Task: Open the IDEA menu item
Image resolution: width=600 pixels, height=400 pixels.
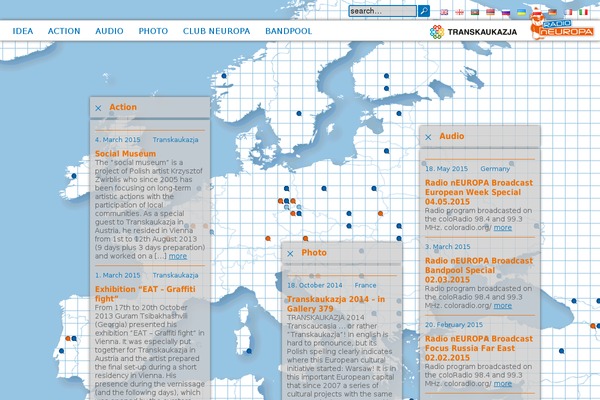Action: click(23, 31)
